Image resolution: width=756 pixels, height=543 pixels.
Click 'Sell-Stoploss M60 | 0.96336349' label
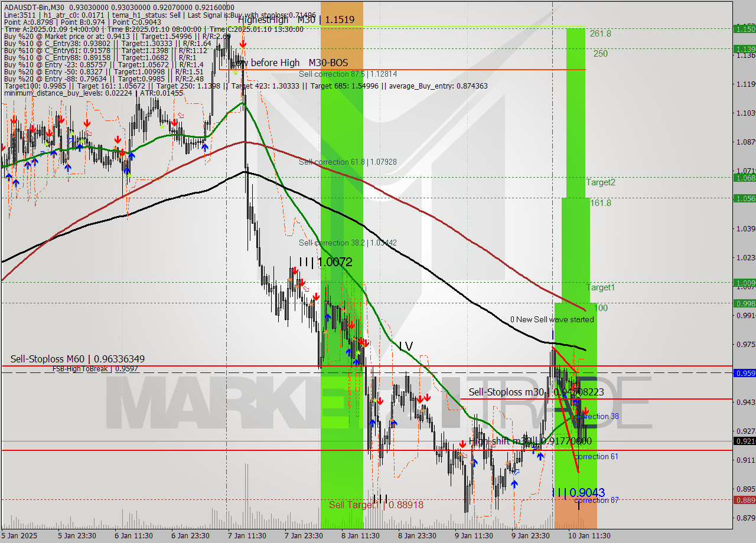pos(77,359)
